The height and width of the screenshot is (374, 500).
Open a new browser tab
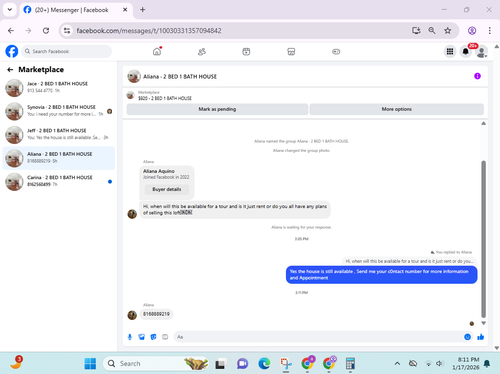143,10
